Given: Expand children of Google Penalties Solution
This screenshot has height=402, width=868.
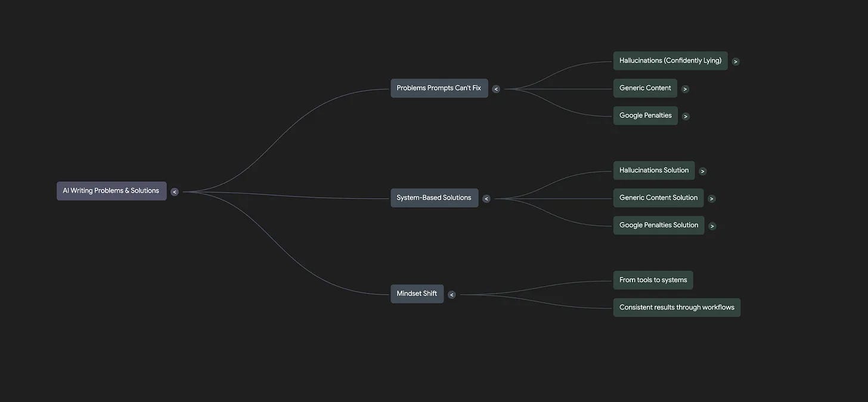Looking at the screenshot, I should tap(712, 225).
